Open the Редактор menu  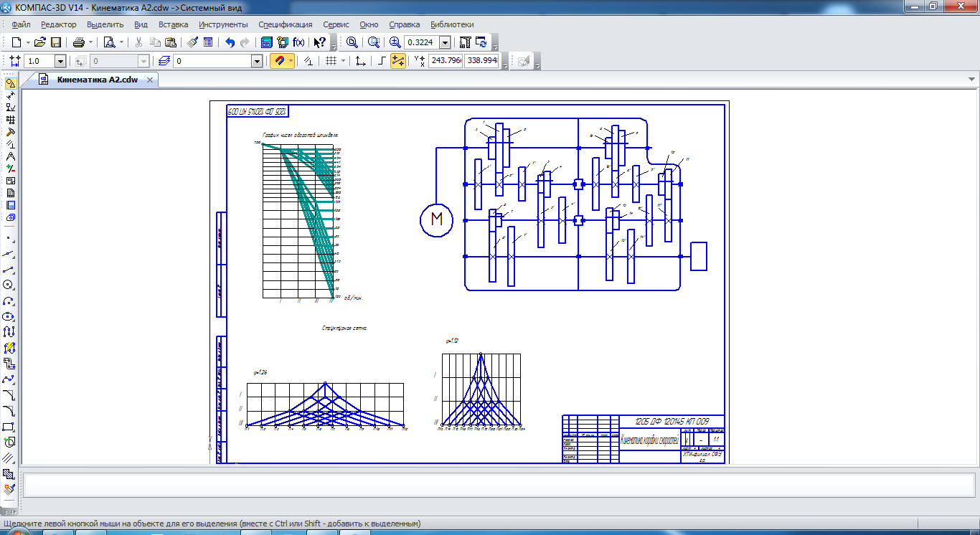58,24
